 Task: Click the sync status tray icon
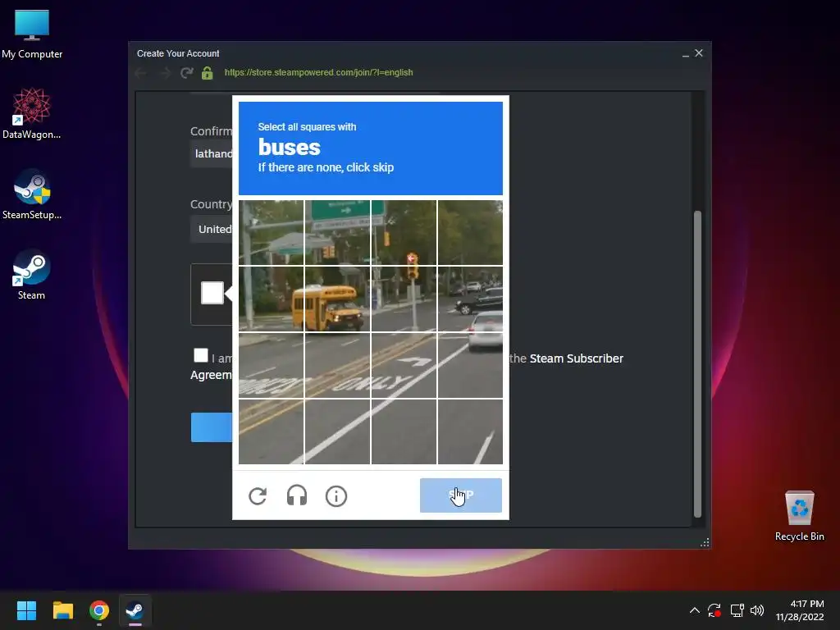tap(714, 610)
